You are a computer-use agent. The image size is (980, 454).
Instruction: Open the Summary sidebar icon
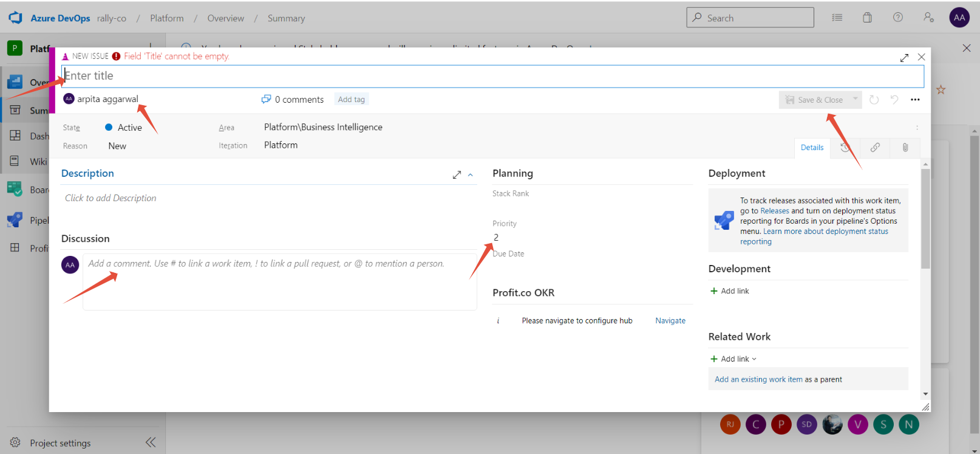(15, 110)
